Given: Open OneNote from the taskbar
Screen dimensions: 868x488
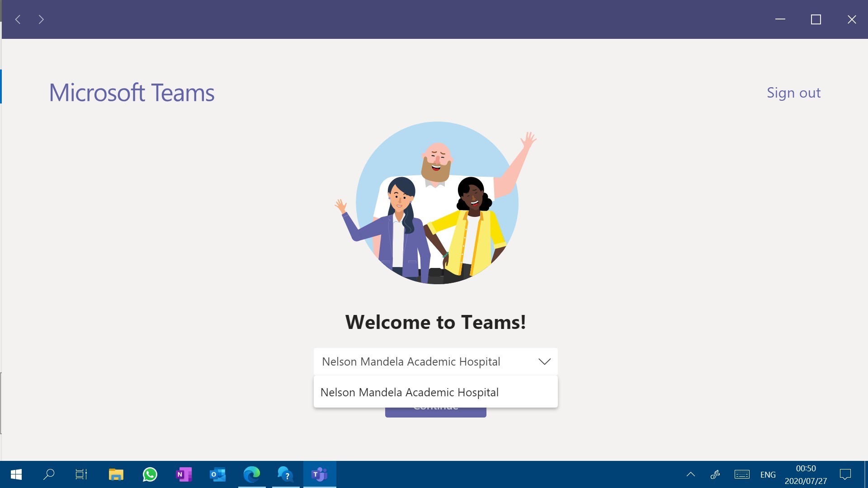Looking at the screenshot, I should pyautogui.click(x=184, y=474).
